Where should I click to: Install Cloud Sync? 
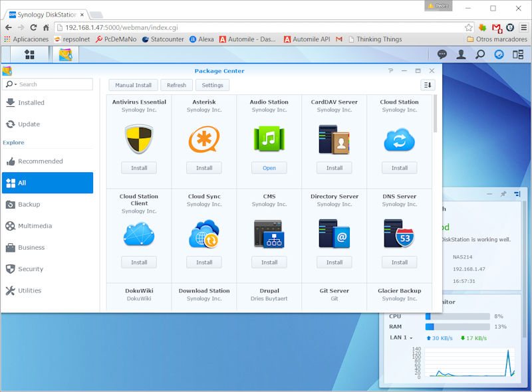click(204, 262)
